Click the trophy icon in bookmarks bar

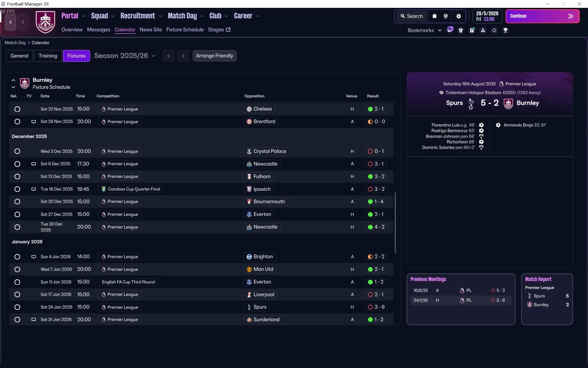coord(505,30)
